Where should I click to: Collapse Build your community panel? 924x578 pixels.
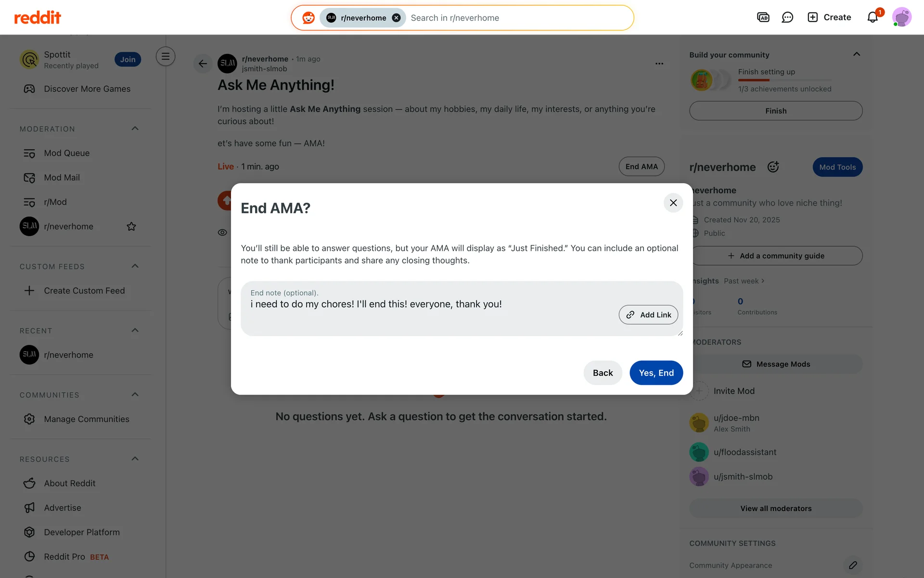coord(857,54)
